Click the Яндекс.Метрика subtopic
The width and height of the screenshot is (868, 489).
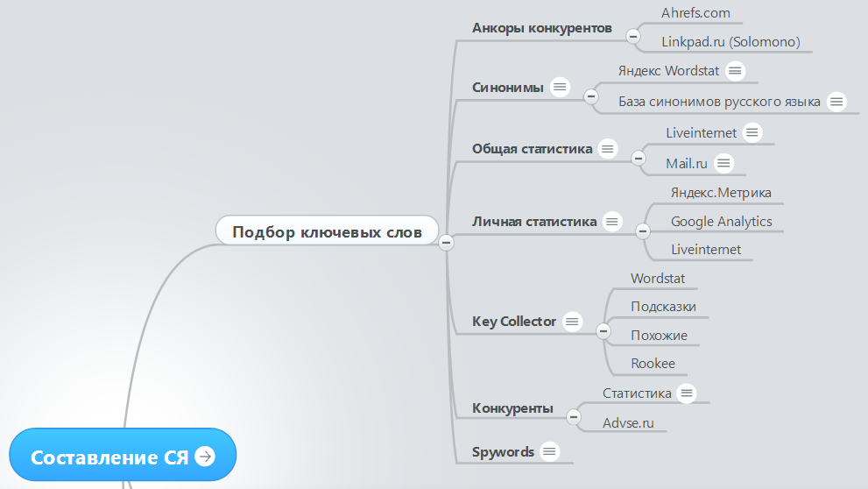point(722,193)
